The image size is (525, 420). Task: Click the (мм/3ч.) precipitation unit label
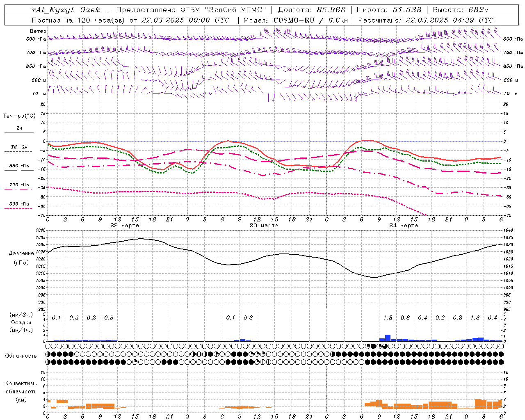coord(21,315)
